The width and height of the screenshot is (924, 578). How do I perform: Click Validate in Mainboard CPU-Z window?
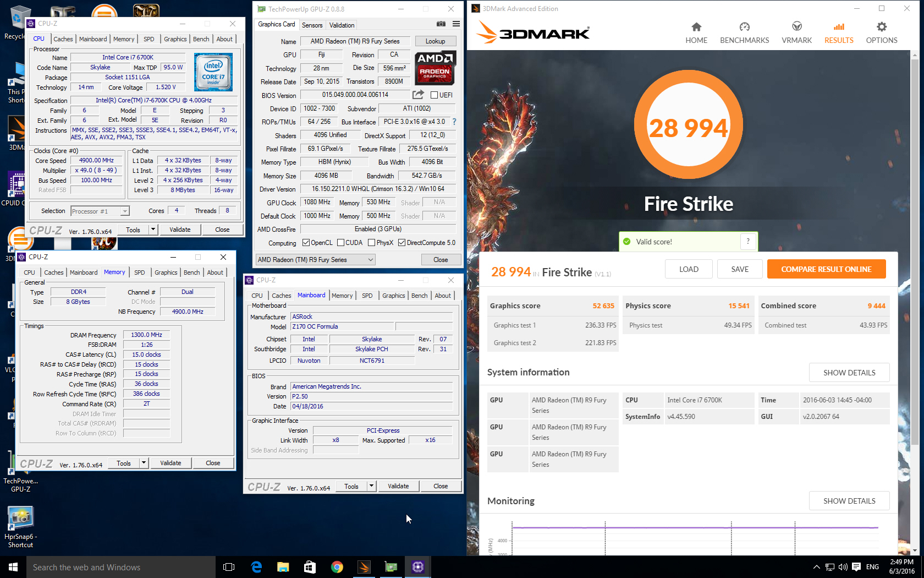[398, 486]
